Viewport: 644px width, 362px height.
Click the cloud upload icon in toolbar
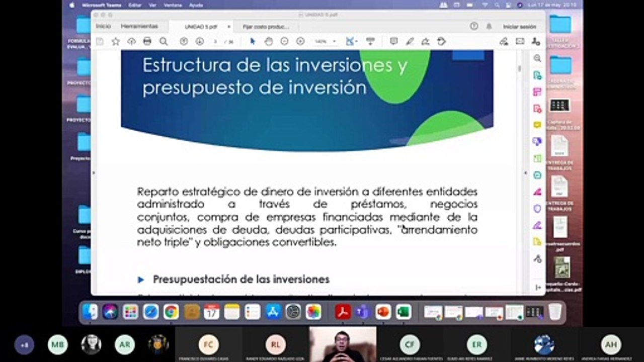(x=131, y=41)
